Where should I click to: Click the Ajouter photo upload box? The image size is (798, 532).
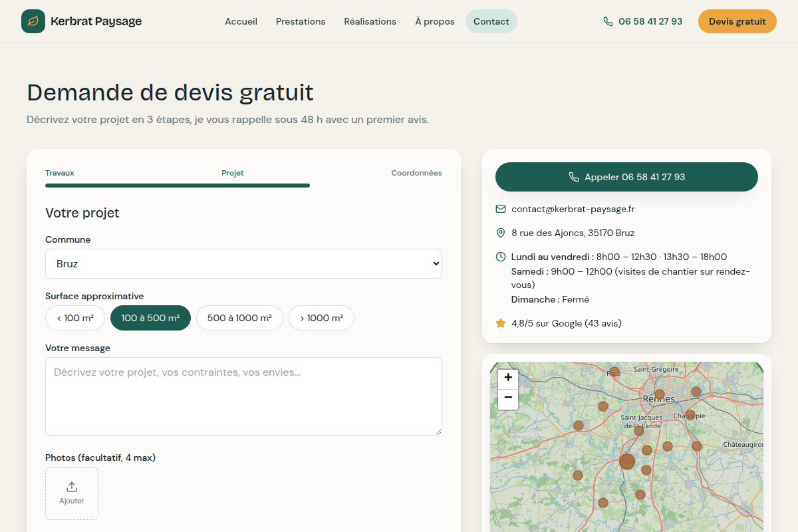pyautogui.click(x=72, y=493)
